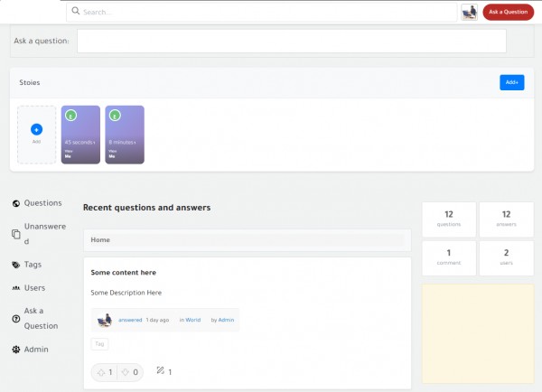542x392 pixels.
Task: Click the globe icon beside Questions
Action: pos(16,204)
